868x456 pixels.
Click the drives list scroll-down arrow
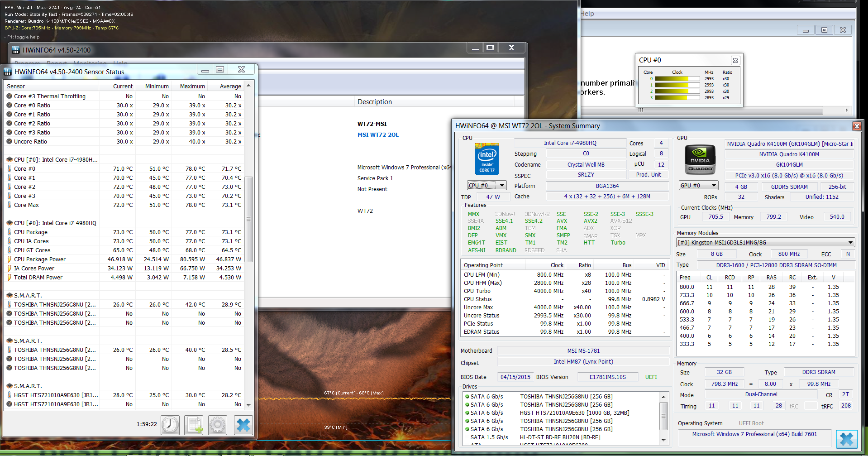coord(664,440)
